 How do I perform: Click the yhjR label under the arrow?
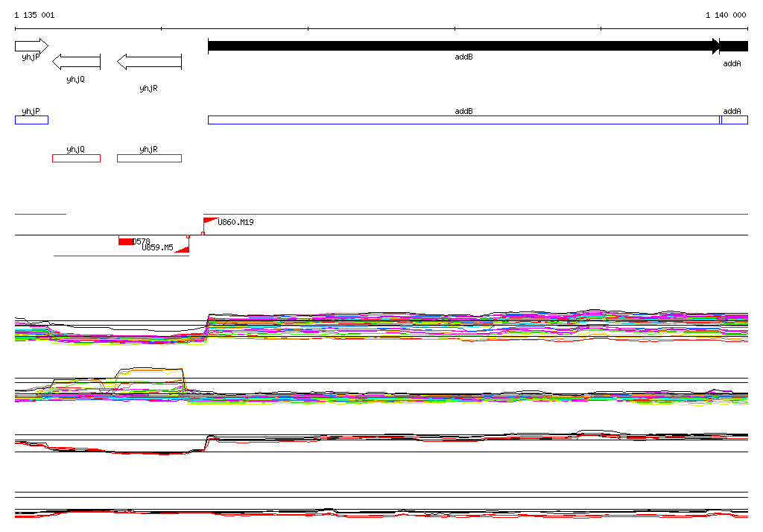tap(148, 88)
